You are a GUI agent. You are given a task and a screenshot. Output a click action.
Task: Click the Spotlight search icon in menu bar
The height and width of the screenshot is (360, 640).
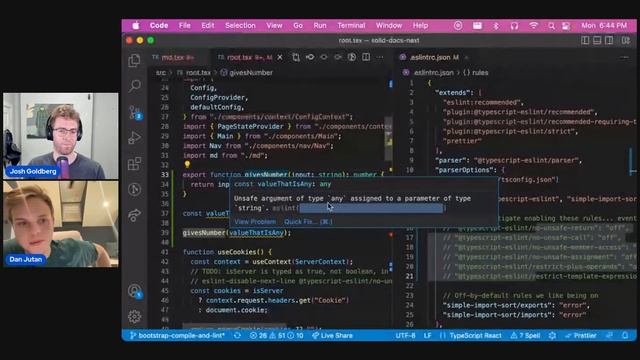(x=551, y=26)
